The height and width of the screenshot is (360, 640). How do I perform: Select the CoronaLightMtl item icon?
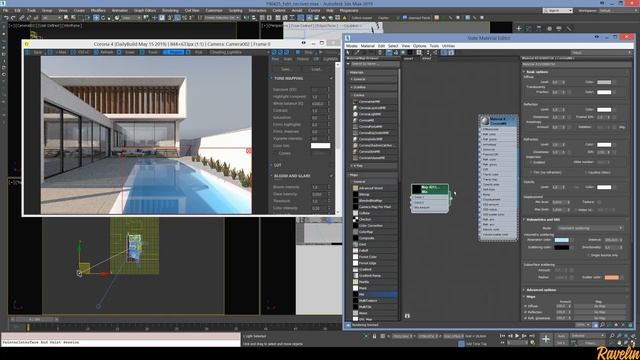tap(355, 114)
